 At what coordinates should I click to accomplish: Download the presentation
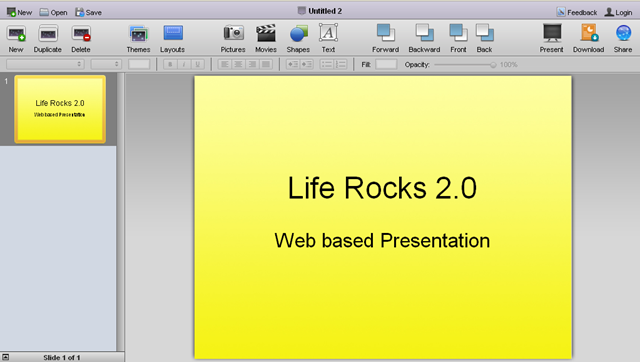[x=589, y=39]
